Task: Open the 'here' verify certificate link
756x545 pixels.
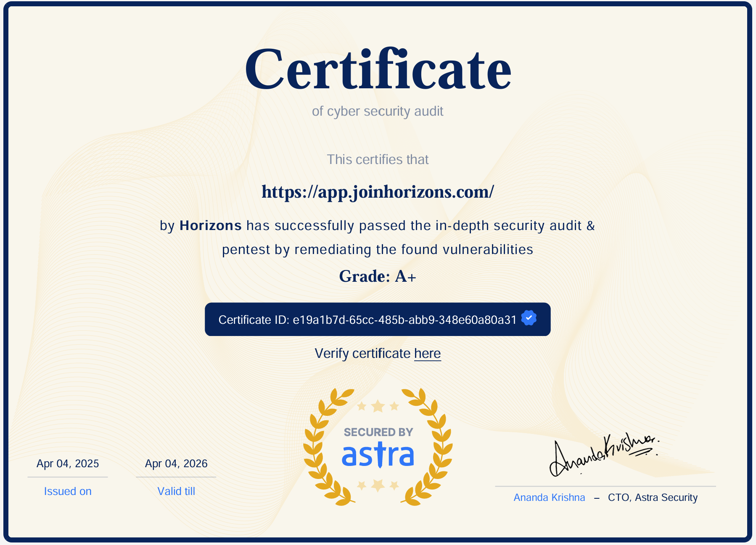Action: pyautogui.click(x=427, y=354)
